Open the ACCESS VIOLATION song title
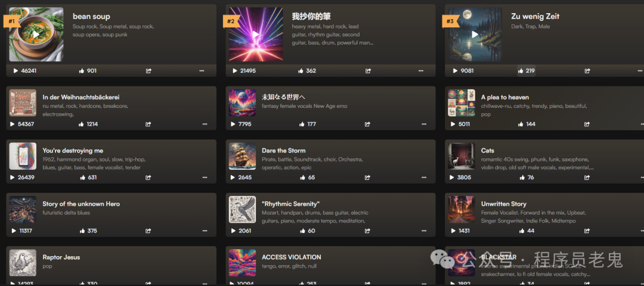Screen dimensions: 644x286 click(x=292, y=257)
